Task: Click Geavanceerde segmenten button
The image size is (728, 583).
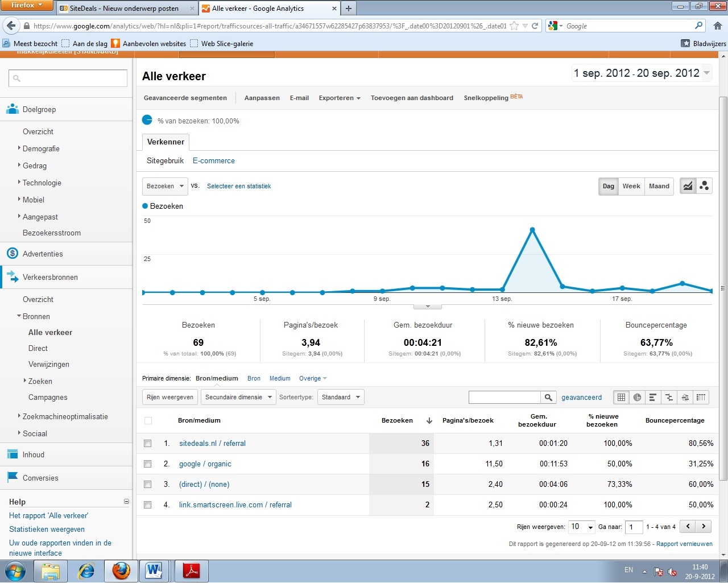Action: coord(185,98)
